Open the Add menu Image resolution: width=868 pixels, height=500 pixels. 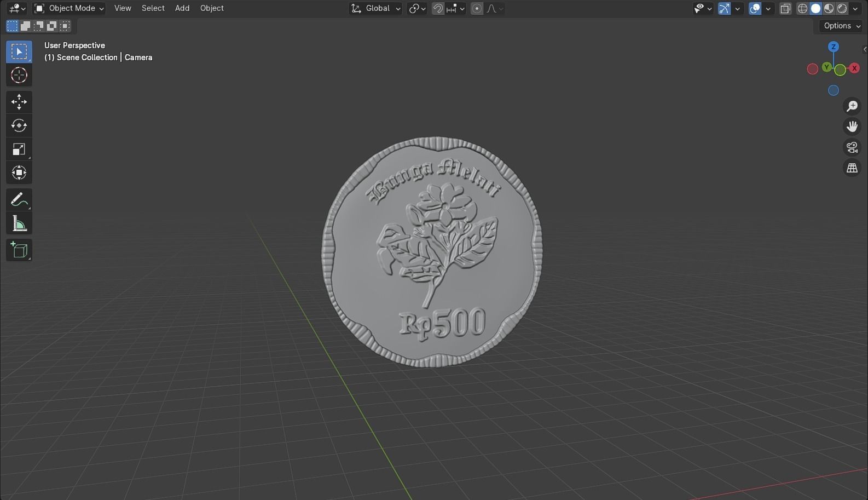[x=182, y=8]
